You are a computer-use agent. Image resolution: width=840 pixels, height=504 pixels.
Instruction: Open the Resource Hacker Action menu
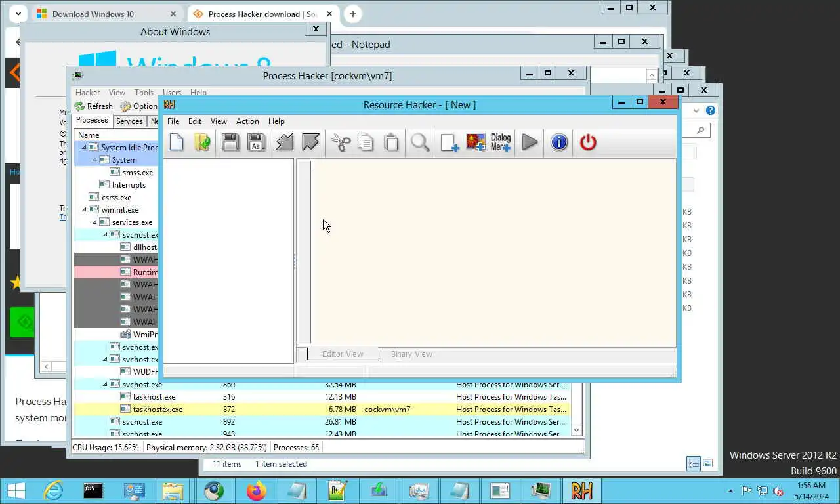pyautogui.click(x=247, y=121)
